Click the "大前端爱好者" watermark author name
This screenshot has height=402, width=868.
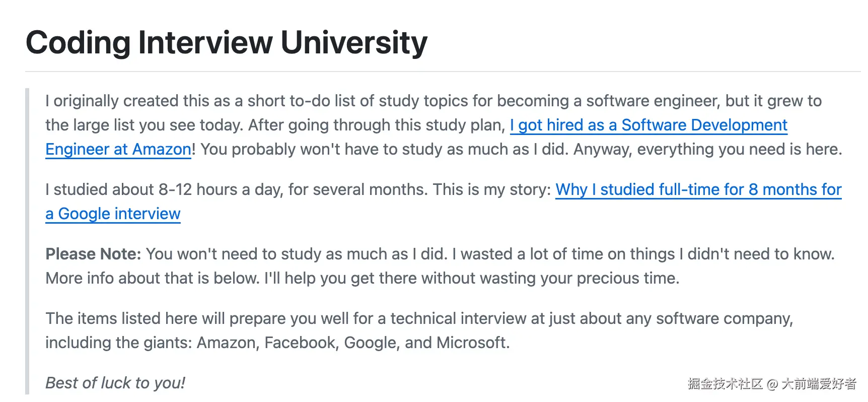[819, 384]
